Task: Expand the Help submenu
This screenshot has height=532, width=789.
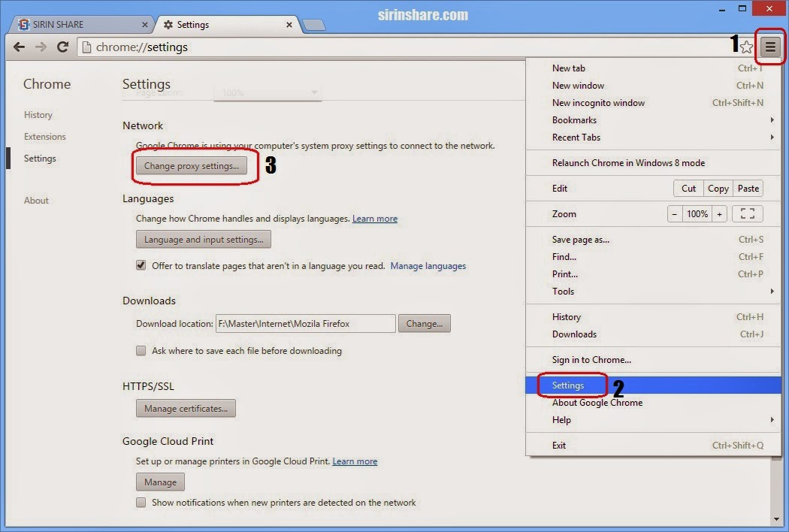Action: [653, 420]
